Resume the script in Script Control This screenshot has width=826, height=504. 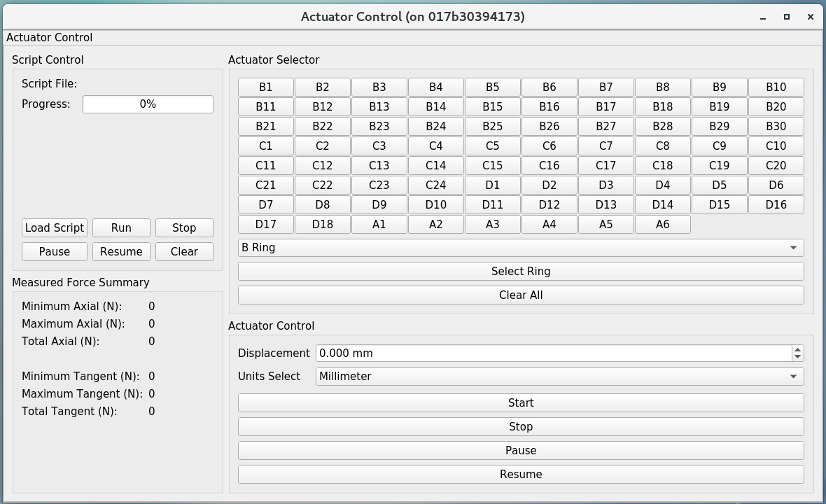tap(121, 252)
